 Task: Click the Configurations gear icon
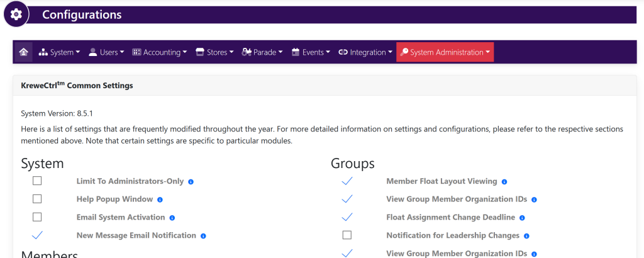click(16, 14)
